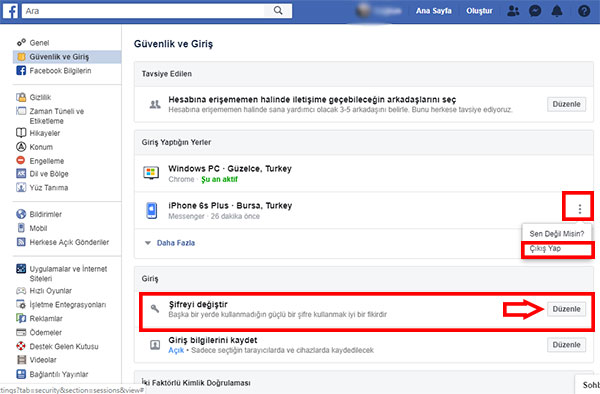Open notifications bell icon
600x394 pixels.
[557, 11]
